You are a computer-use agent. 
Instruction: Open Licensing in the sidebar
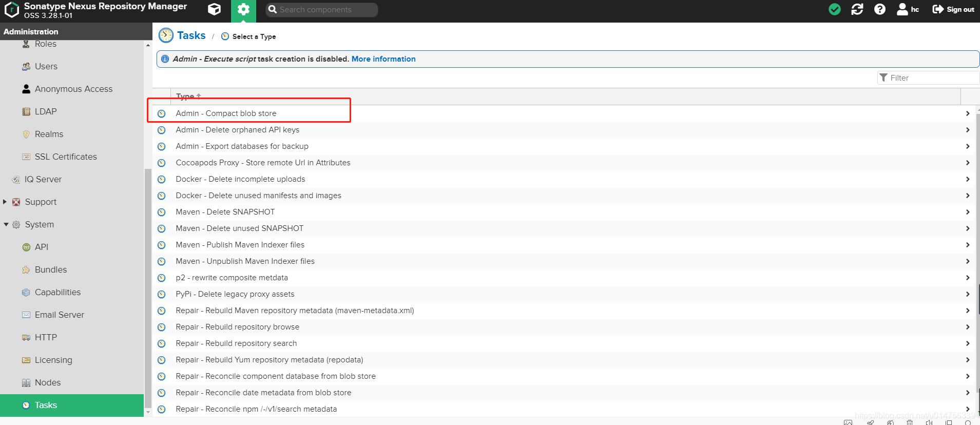53,360
